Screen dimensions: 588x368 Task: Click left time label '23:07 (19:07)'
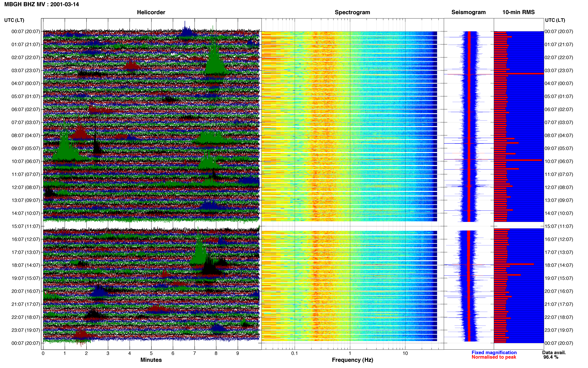pyautogui.click(x=26, y=330)
